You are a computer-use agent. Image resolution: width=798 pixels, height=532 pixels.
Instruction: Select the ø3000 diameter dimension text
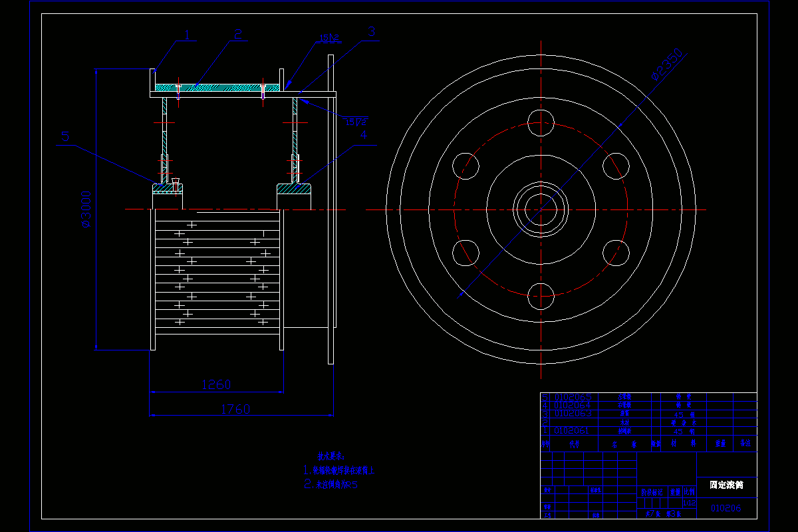pos(87,209)
